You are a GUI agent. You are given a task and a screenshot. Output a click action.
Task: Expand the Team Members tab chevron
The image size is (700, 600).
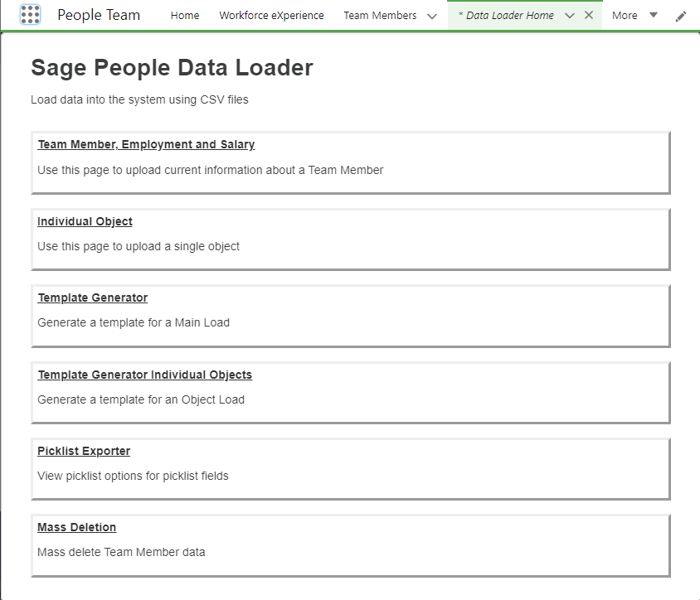tap(431, 16)
